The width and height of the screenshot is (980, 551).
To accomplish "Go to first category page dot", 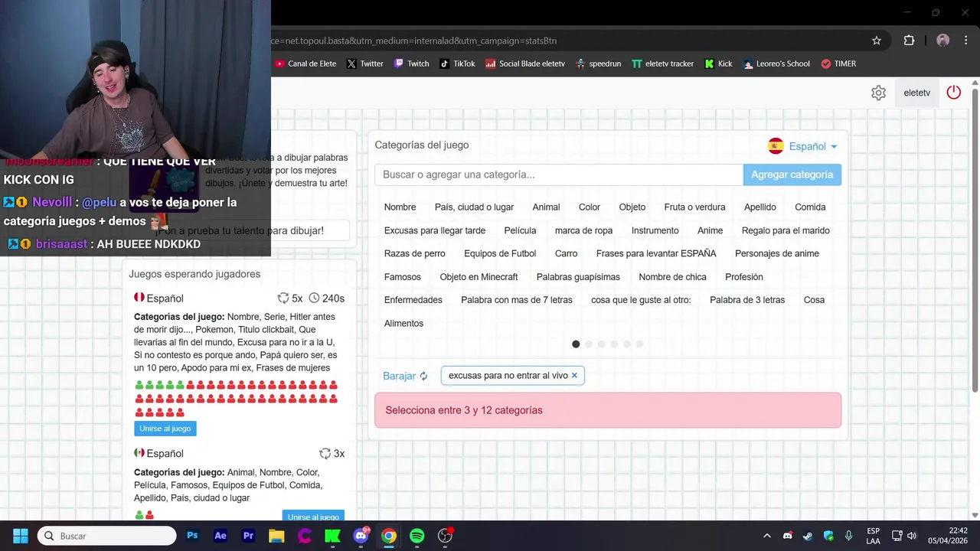I will pyautogui.click(x=576, y=344).
